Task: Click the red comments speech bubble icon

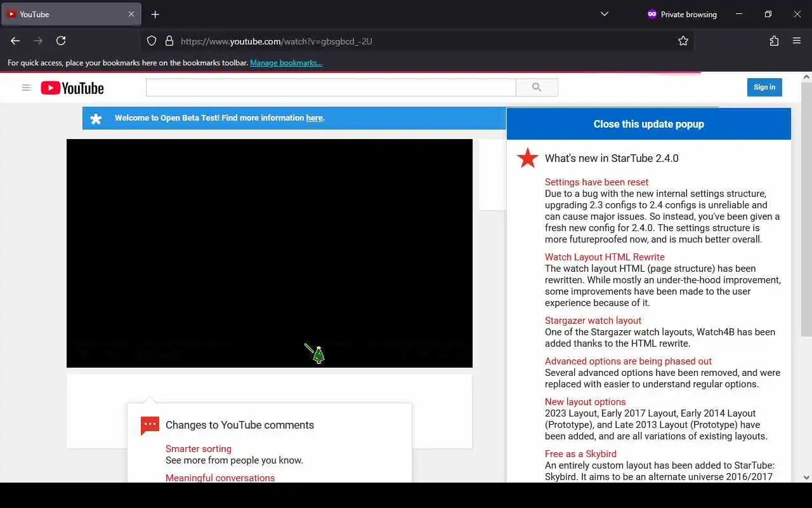Action: coord(150,425)
